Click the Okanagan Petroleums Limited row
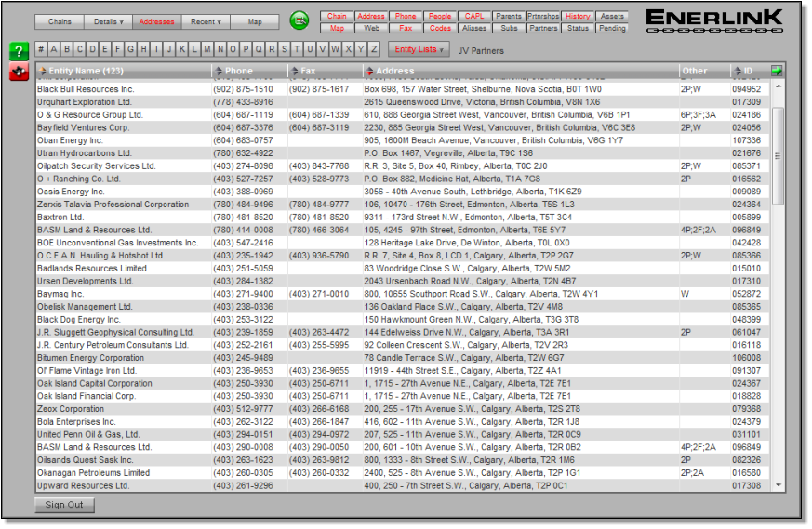812x529 pixels. pos(403,472)
